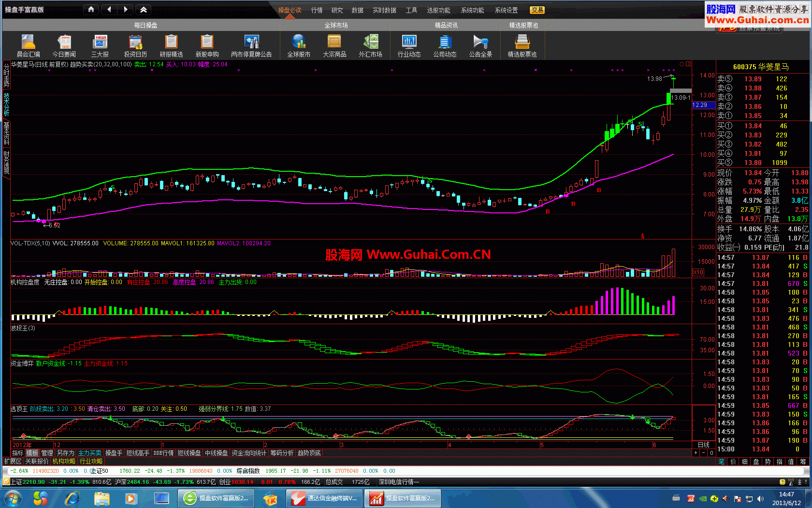The image size is (812, 508).
Task: Click the 日线 period selector
Action: click(x=704, y=445)
